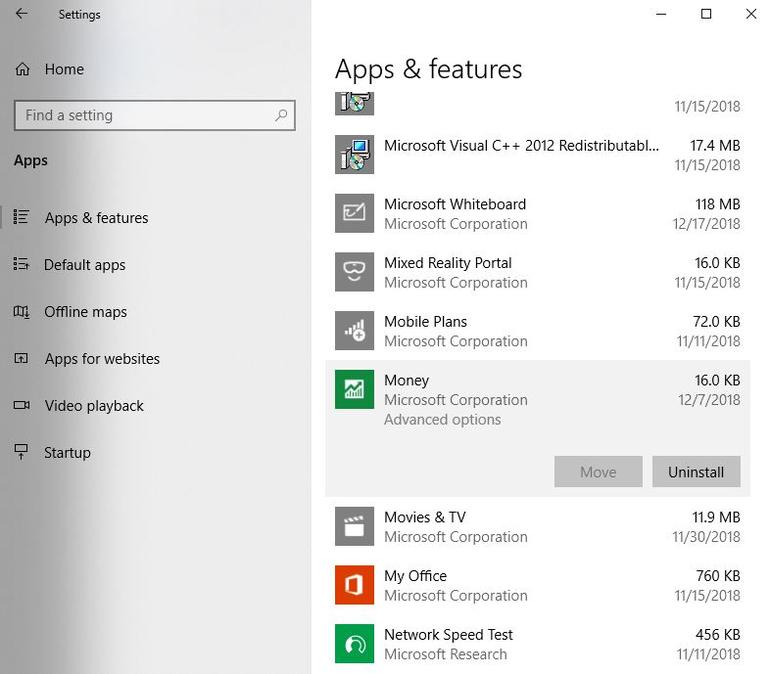Click the Apps section heading in sidebar
This screenshot has height=674, width=770.
(30, 161)
